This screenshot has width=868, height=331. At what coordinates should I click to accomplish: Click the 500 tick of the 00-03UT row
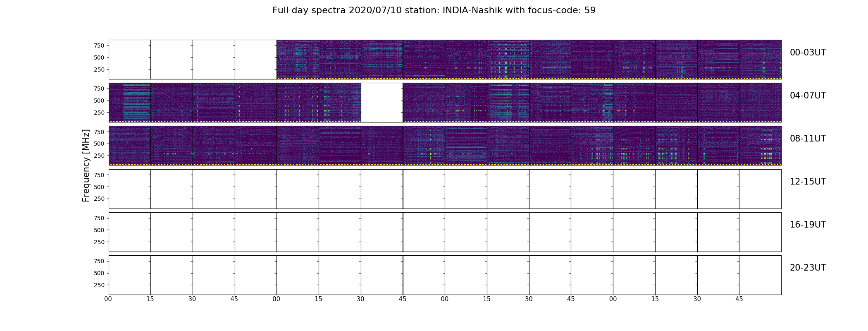[x=99, y=58]
